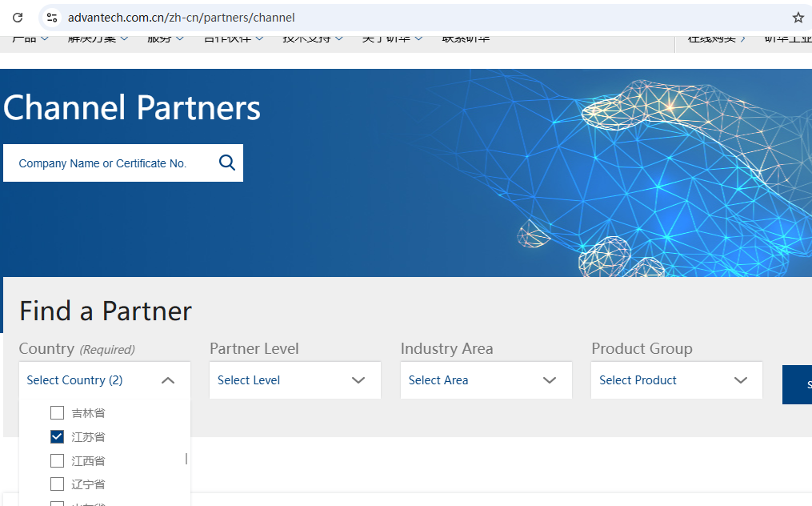Click the country list scrollbar handle

click(x=186, y=459)
